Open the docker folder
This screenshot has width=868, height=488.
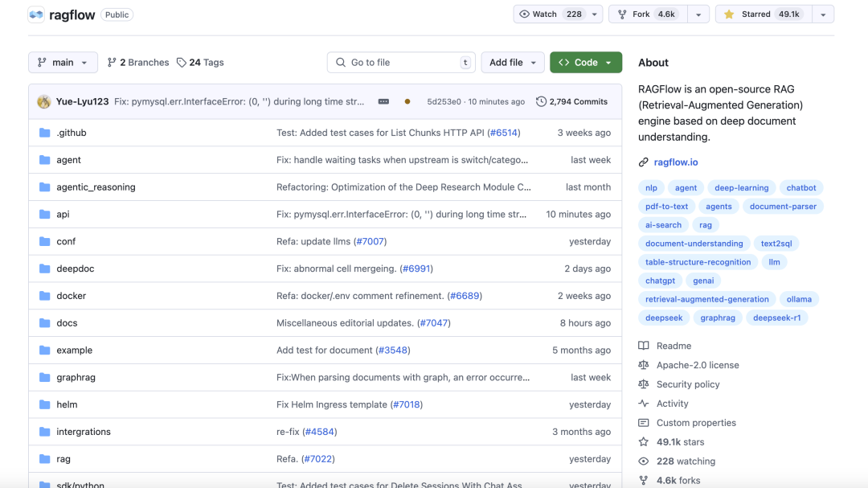pyautogui.click(x=72, y=296)
